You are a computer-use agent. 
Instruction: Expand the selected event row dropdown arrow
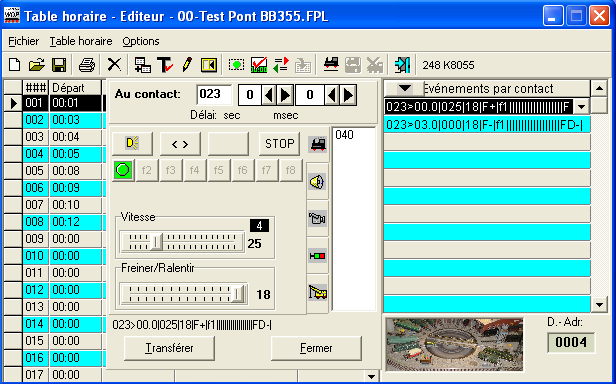coord(582,107)
